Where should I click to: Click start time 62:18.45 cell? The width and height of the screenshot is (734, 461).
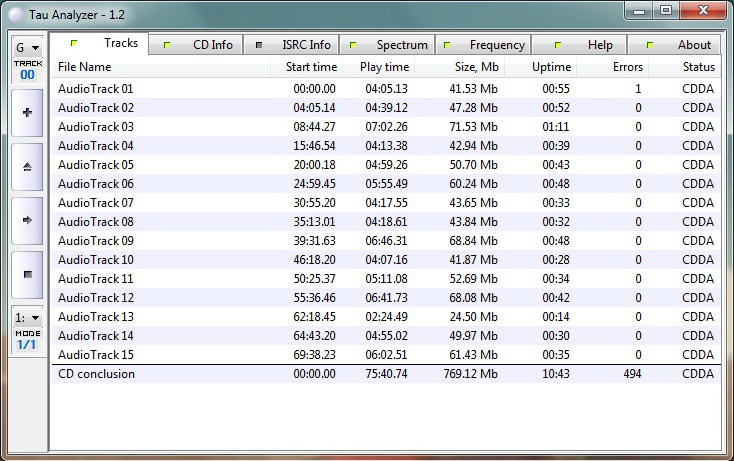tap(315, 317)
